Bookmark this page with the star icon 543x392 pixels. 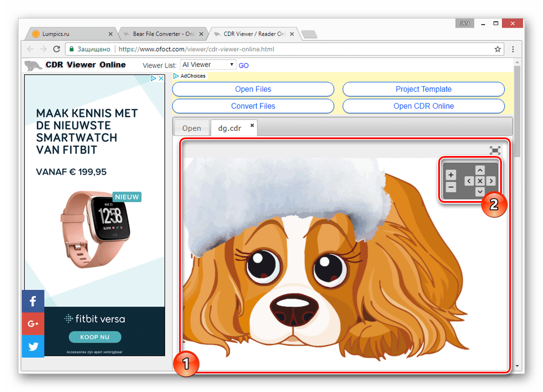[497, 49]
